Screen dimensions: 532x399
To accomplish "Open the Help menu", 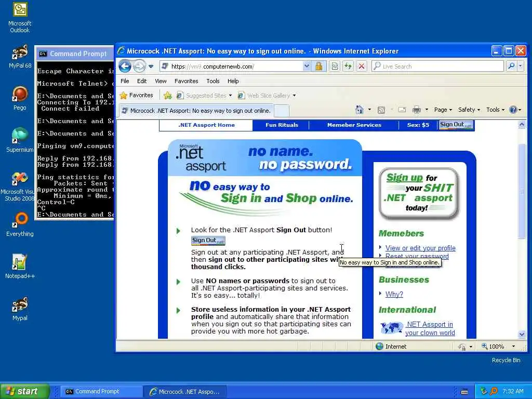I will [233, 81].
